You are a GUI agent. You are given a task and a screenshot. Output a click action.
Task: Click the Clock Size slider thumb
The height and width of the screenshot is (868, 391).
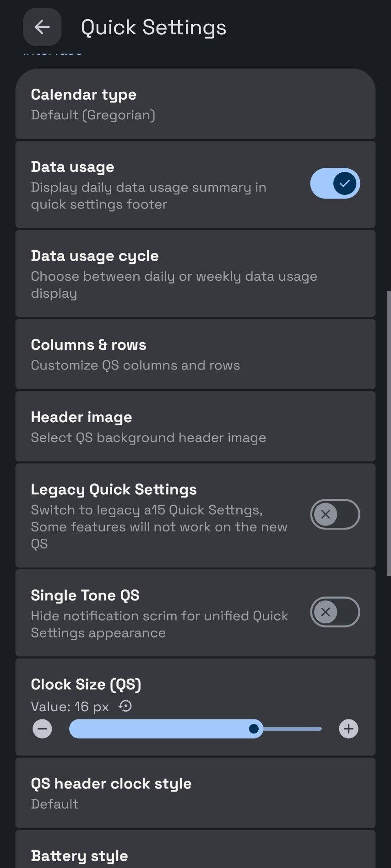click(254, 729)
